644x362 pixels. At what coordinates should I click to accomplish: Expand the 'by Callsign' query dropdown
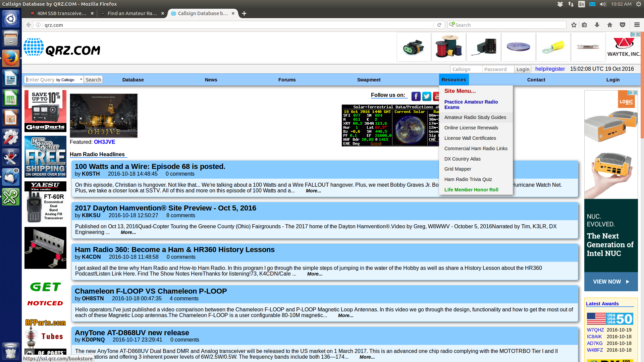69,80
